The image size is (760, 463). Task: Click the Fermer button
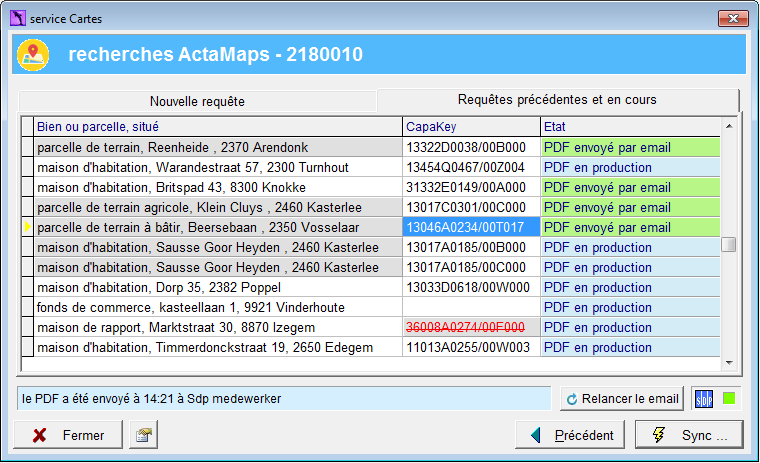coord(68,435)
